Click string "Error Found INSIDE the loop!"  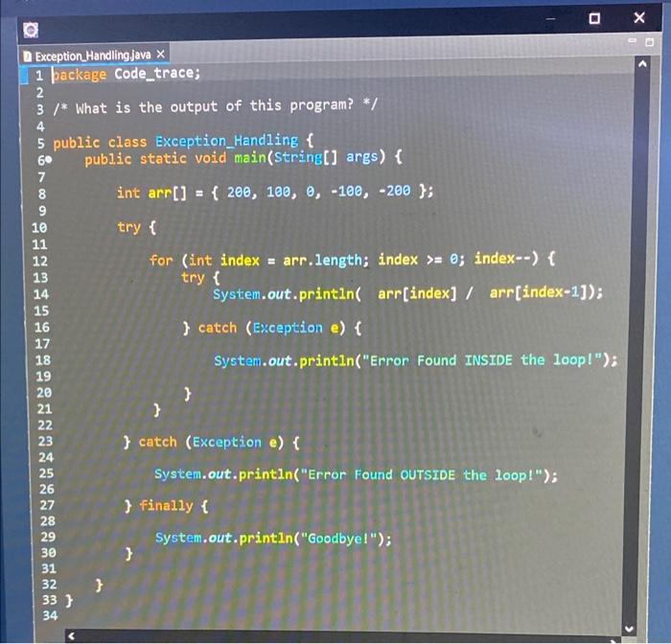482,360
